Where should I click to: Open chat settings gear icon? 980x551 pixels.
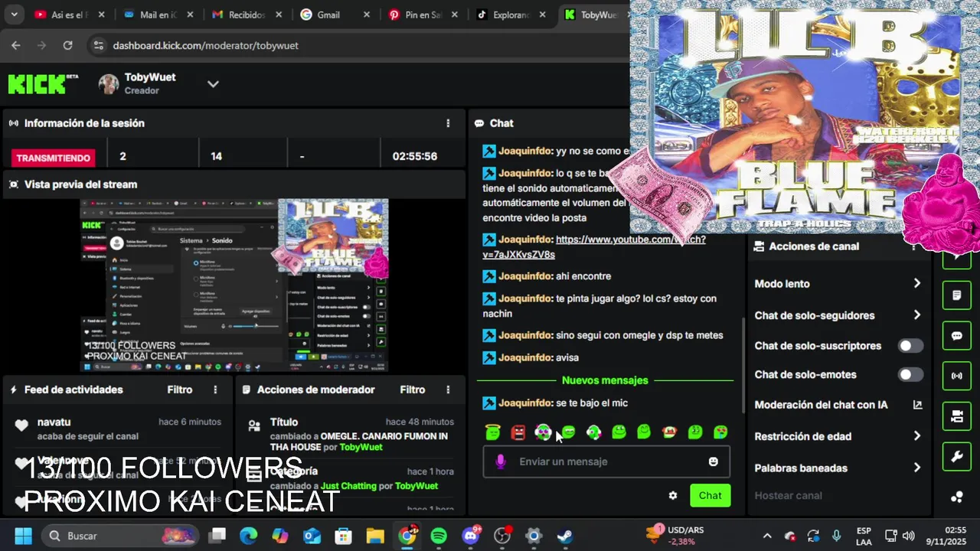[x=673, y=495]
